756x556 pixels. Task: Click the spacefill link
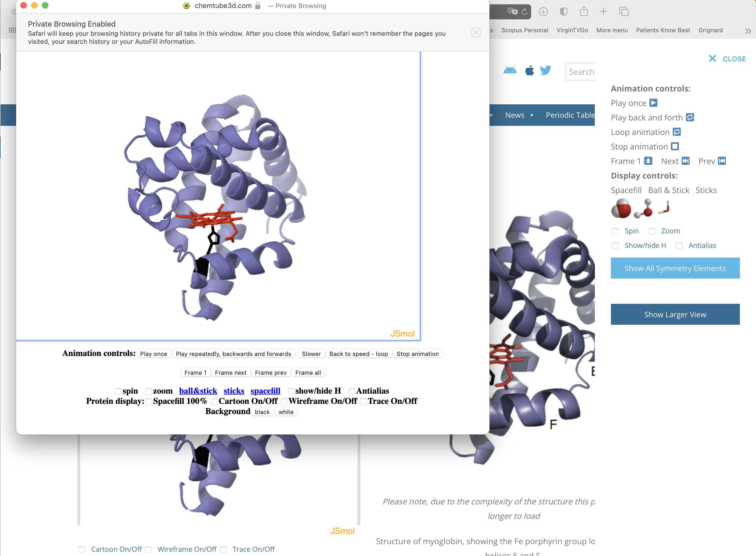pyautogui.click(x=265, y=391)
